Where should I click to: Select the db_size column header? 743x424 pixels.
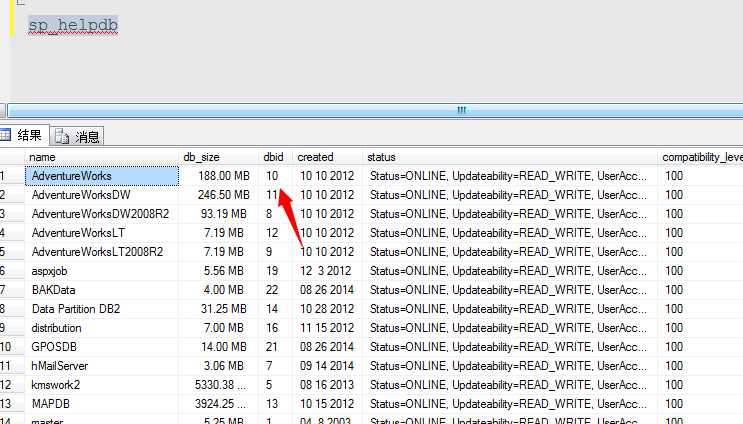tap(218, 157)
